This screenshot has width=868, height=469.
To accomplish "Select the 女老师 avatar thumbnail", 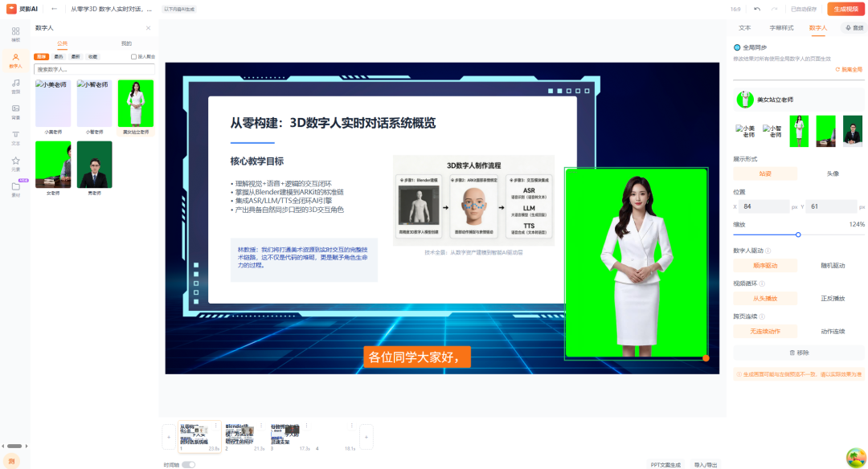I will [53, 168].
